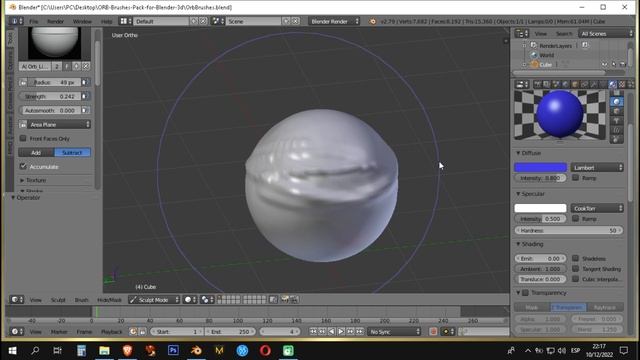Open the Info editor type selector
The height and width of the screenshot is (360, 640).
click(16, 21)
